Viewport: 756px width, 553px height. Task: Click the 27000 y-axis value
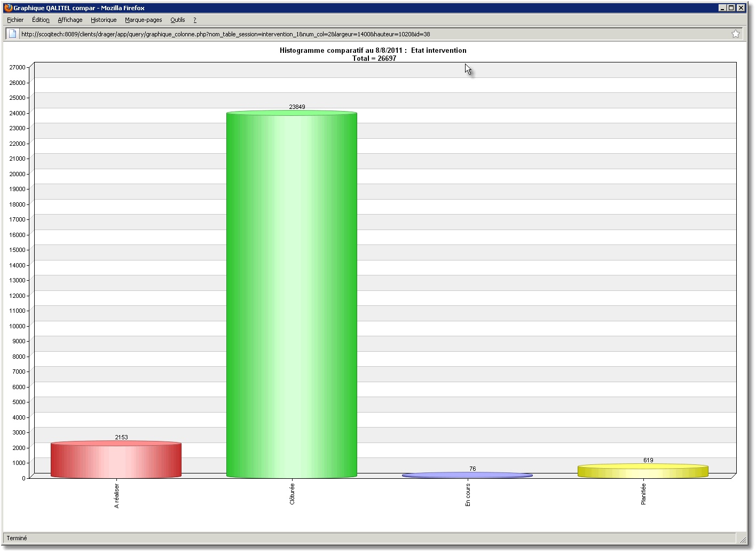coord(17,67)
